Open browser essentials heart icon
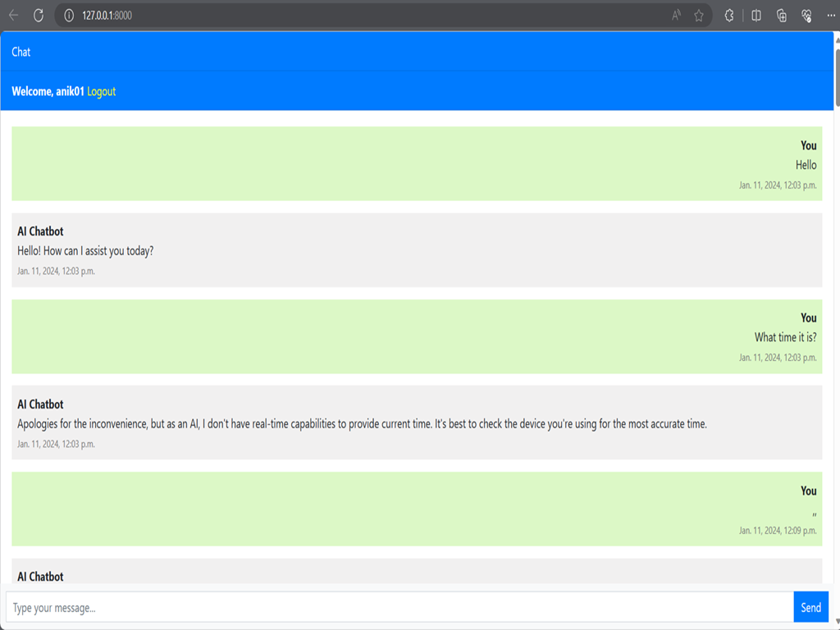840x630 pixels. click(807, 16)
